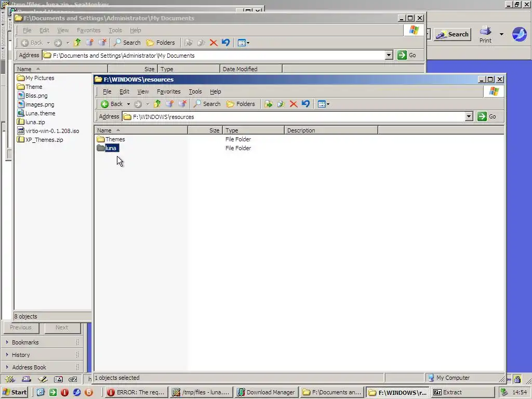Screen dimensions: 532x399
Task: Open Favorites menu in My Documents window
Action: tap(88, 30)
